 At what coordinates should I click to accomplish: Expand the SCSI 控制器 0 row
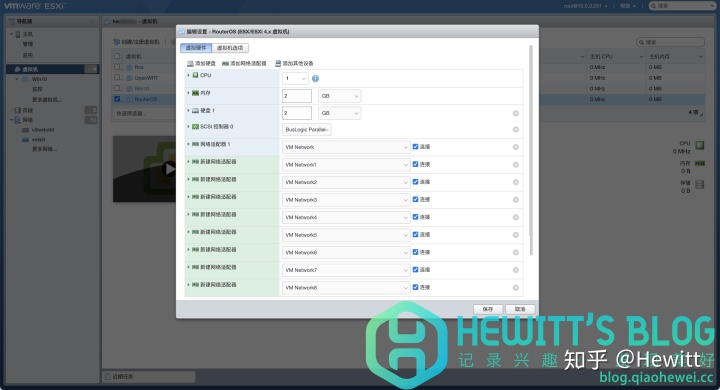click(188, 126)
